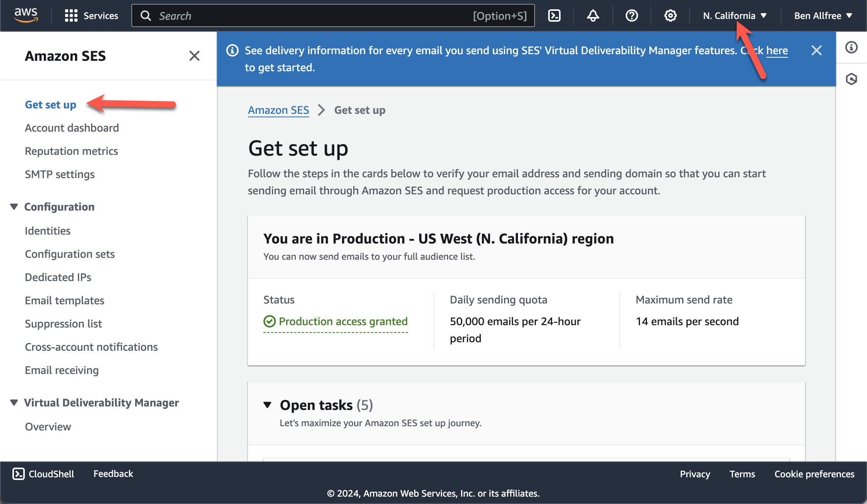
Task: Launch CloudShell from the top bar icon
Action: pos(554,15)
